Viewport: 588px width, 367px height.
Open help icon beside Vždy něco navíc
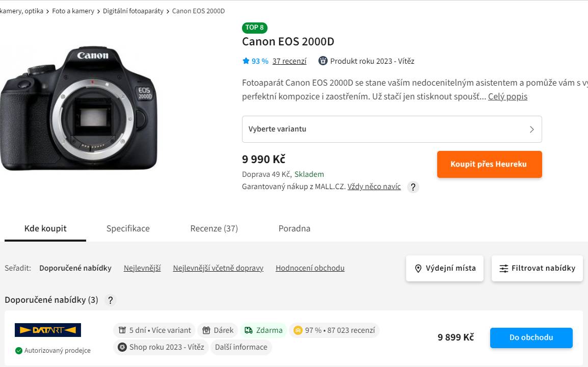coord(413,187)
